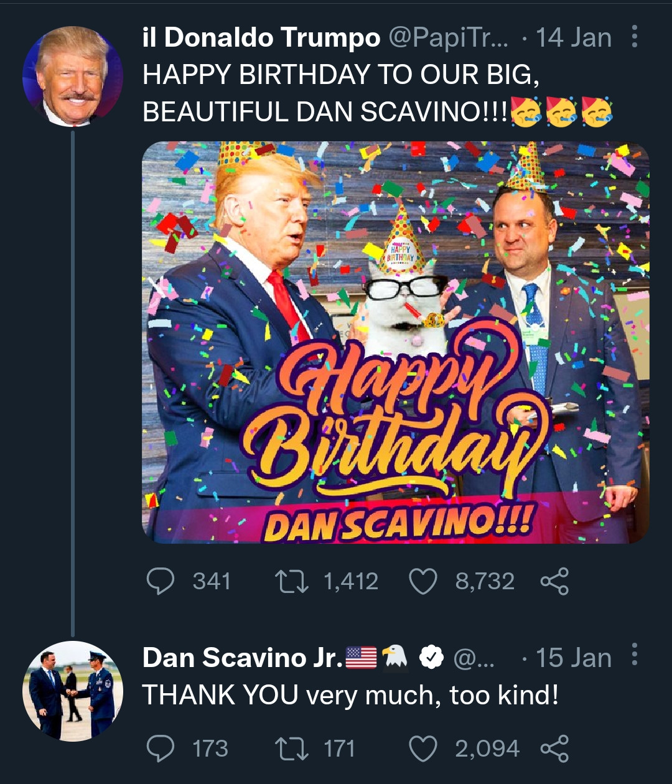Screen dimensions: 672x784
Task: Open more options for the 14 Jan tweet
Action: click(x=634, y=37)
